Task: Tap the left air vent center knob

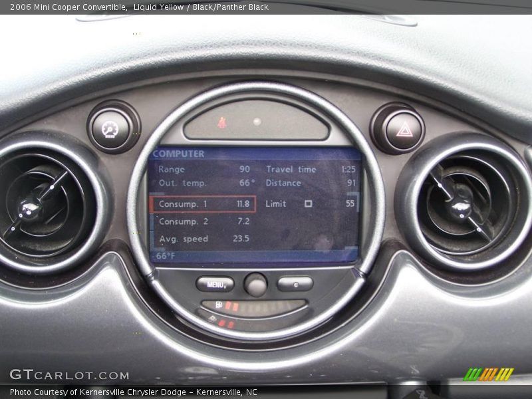Action: (29, 209)
